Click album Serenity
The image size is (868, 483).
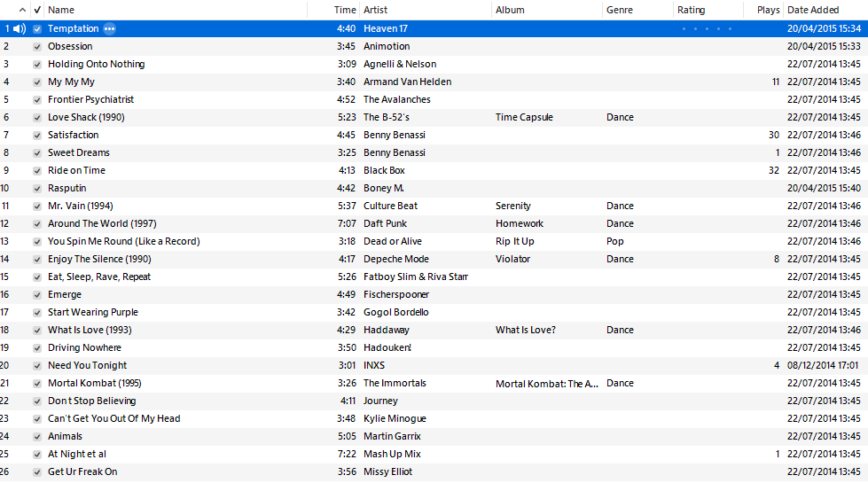pos(513,206)
